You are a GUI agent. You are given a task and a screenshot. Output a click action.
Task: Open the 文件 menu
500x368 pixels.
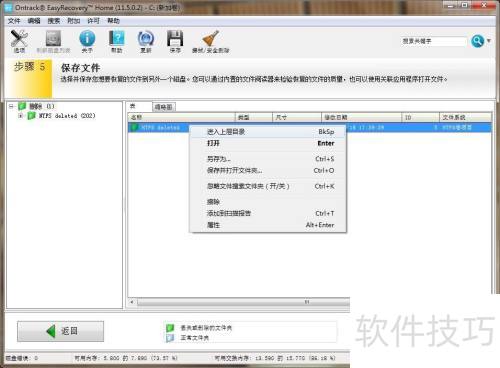click(14, 21)
